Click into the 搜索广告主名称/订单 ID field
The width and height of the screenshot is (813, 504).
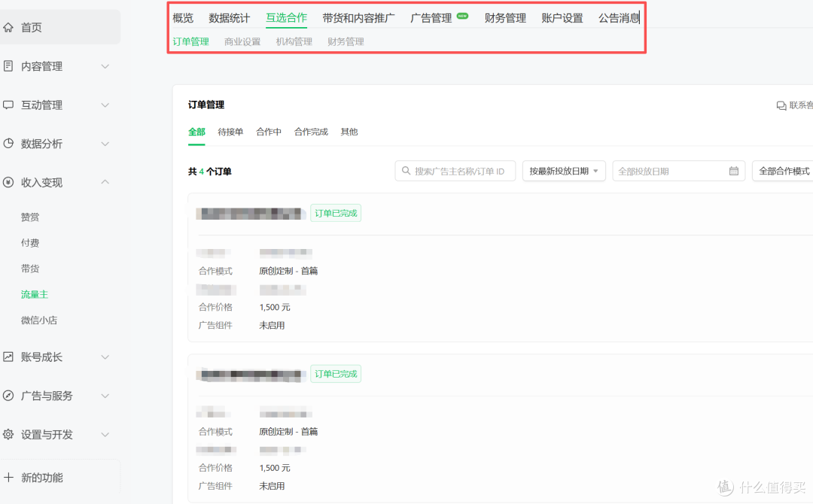point(455,171)
